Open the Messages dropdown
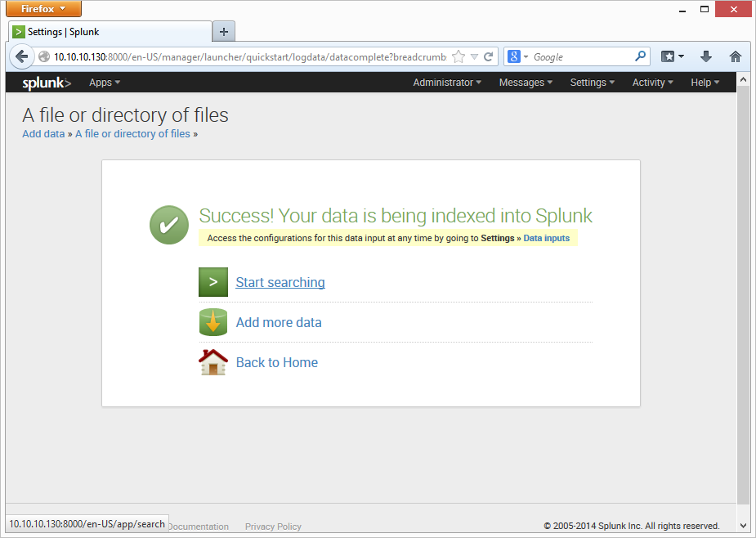 pos(526,83)
